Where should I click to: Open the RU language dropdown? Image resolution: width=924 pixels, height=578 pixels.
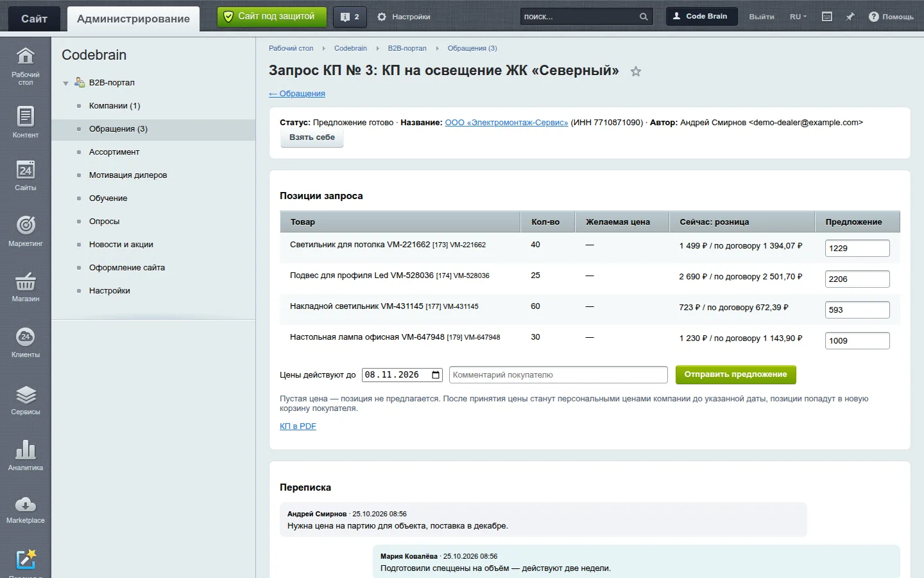pyautogui.click(x=798, y=17)
